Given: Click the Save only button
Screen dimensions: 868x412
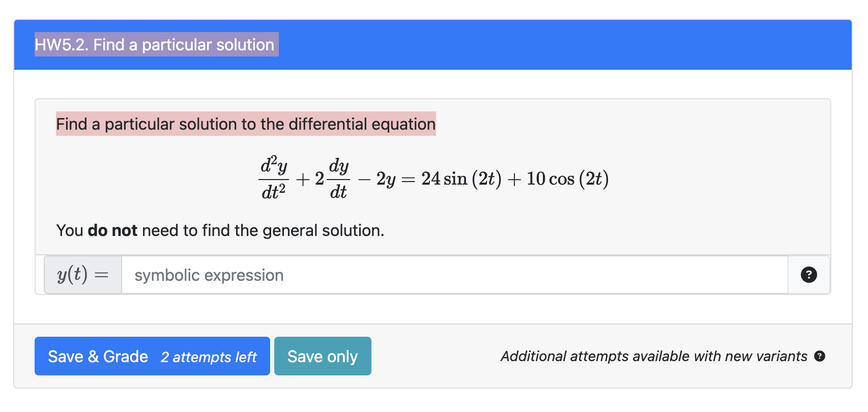Looking at the screenshot, I should point(323,356).
